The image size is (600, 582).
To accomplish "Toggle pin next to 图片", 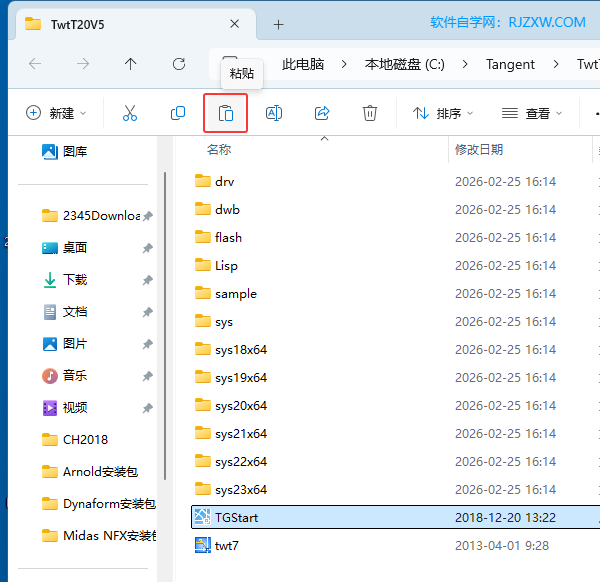I will [x=148, y=344].
